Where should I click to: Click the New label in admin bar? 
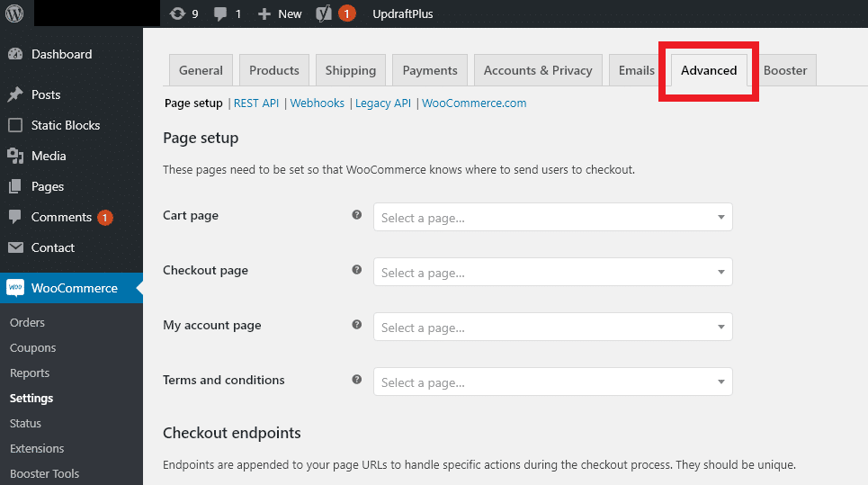[290, 13]
